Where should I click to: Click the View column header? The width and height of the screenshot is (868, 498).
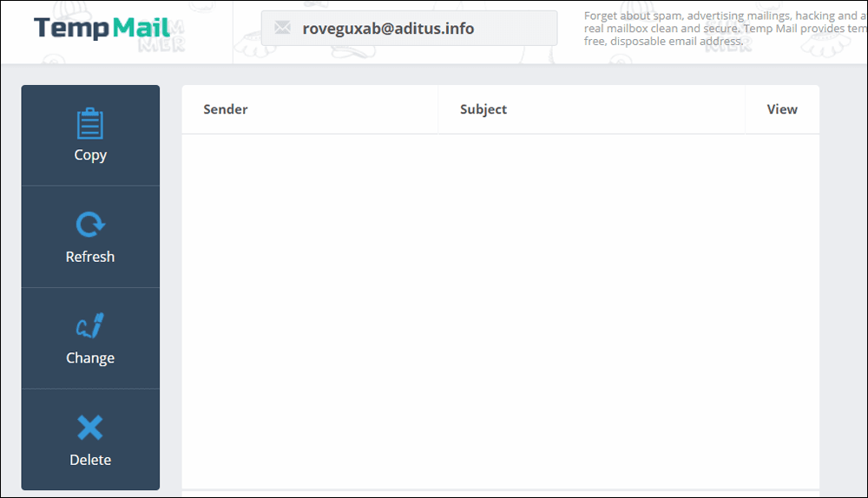coord(782,109)
